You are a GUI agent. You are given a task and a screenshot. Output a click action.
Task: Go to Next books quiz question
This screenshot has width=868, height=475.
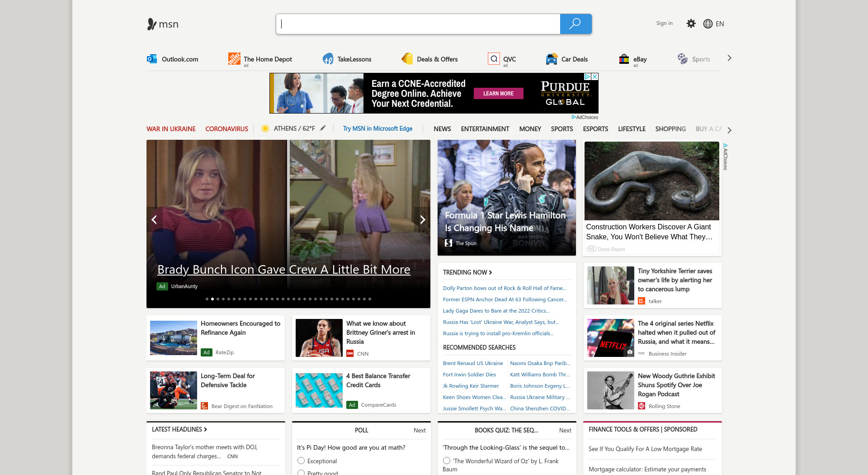point(565,430)
